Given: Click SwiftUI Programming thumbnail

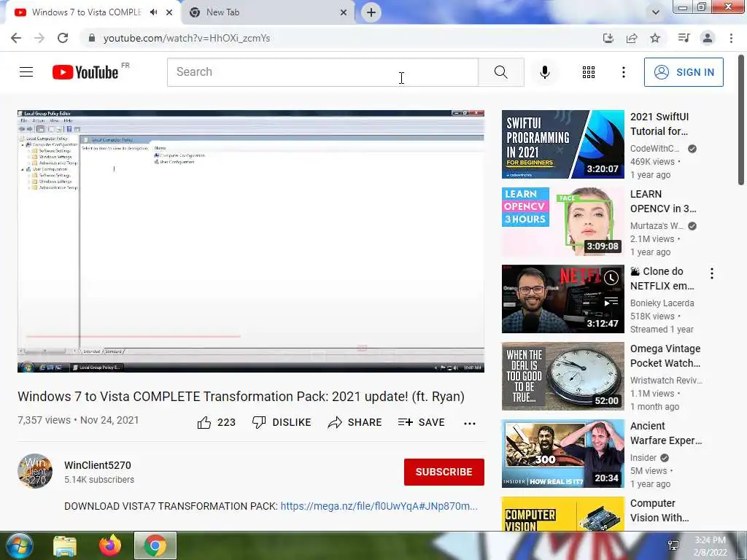Looking at the screenshot, I should pyautogui.click(x=562, y=144).
